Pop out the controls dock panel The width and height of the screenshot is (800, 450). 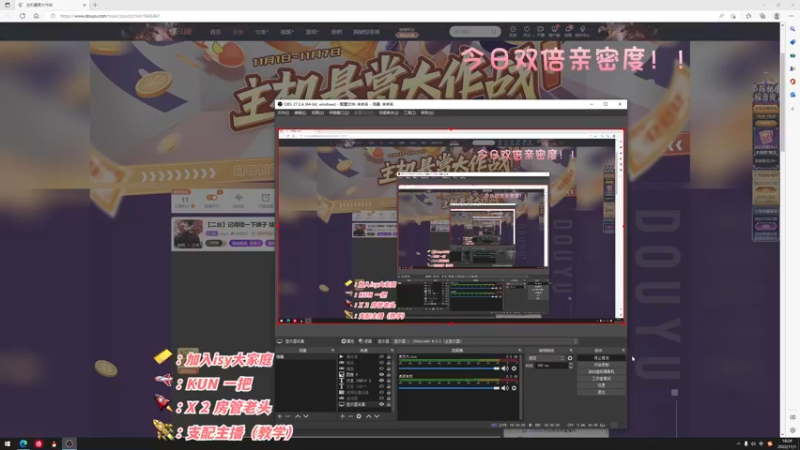point(623,351)
